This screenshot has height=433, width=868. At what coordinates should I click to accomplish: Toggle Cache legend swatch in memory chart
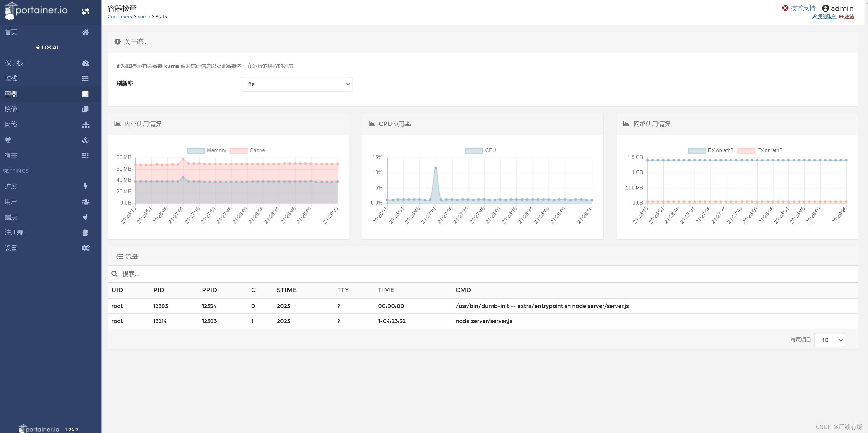(x=239, y=150)
